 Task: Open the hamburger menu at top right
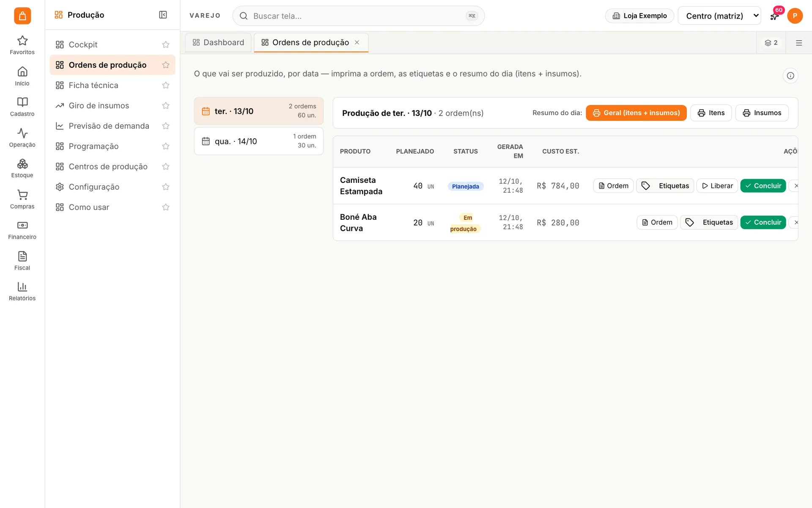[799, 43]
